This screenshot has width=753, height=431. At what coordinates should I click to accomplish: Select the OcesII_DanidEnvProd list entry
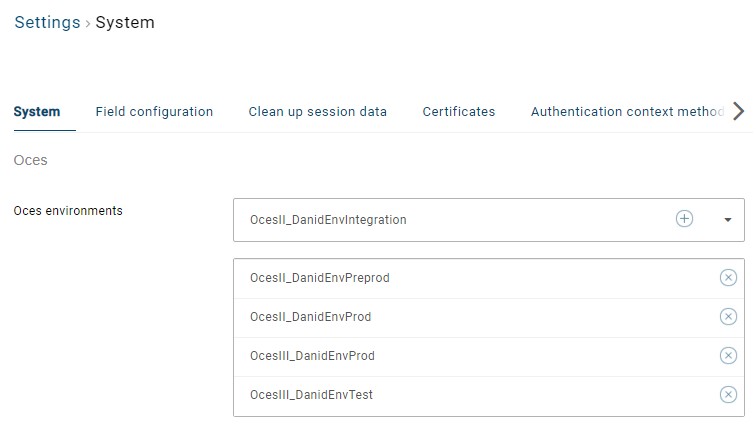(310, 317)
